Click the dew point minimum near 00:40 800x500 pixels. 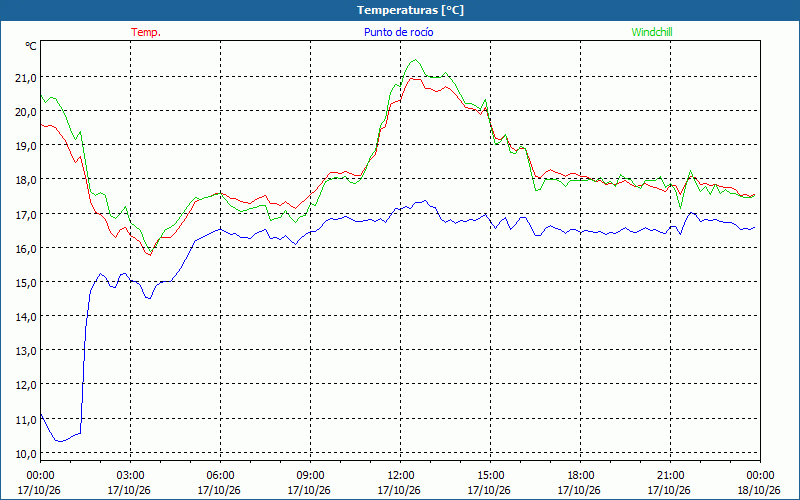pos(60,441)
